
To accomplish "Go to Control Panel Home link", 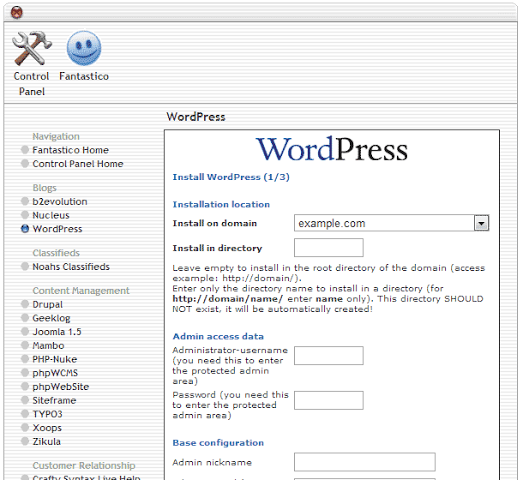I will point(78,164).
